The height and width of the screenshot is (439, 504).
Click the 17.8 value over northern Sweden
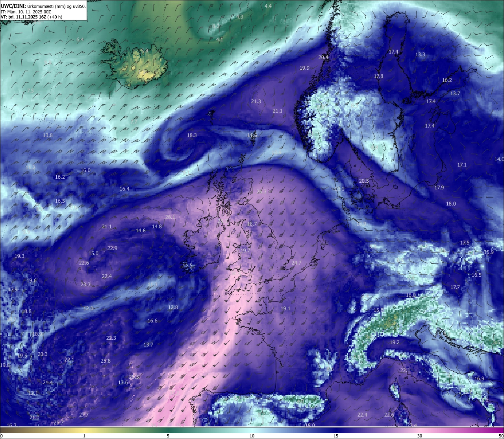pos(378,76)
